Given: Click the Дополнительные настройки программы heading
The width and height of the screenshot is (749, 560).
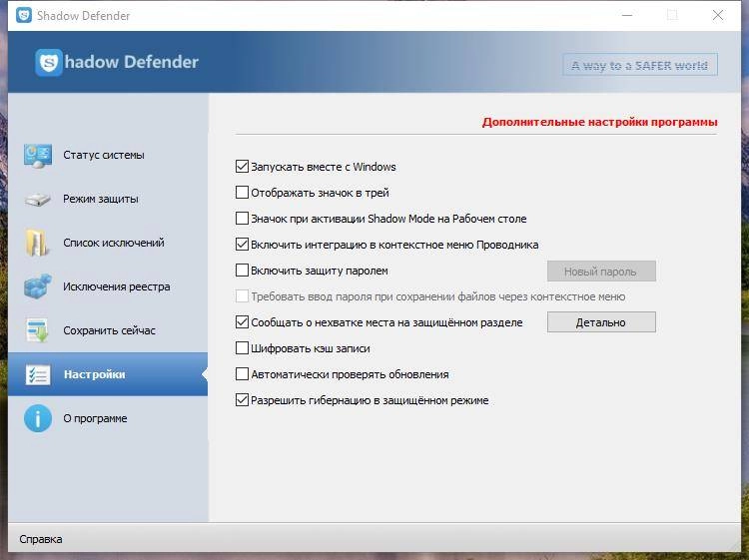Looking at the screenshot, I should coord(599,122).
